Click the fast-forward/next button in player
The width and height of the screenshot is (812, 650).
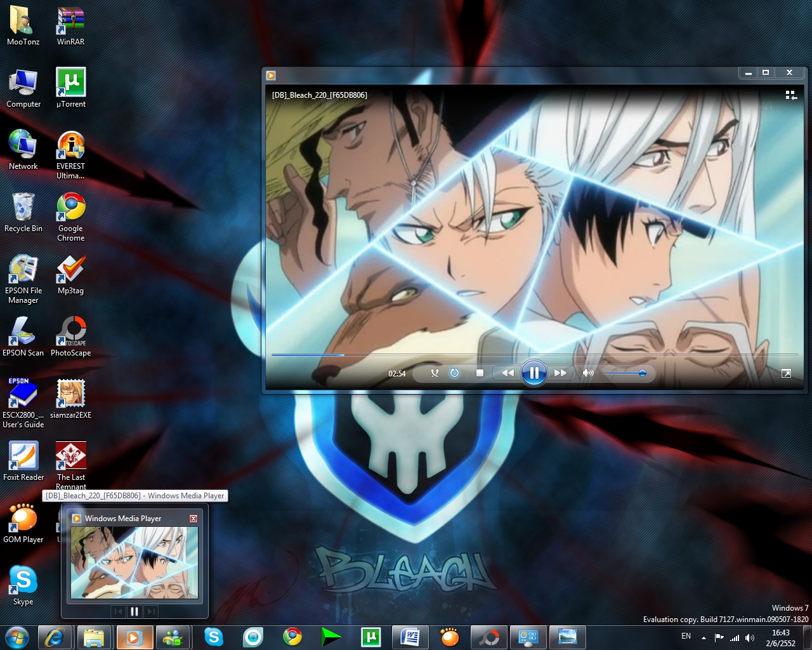point(560,373)
